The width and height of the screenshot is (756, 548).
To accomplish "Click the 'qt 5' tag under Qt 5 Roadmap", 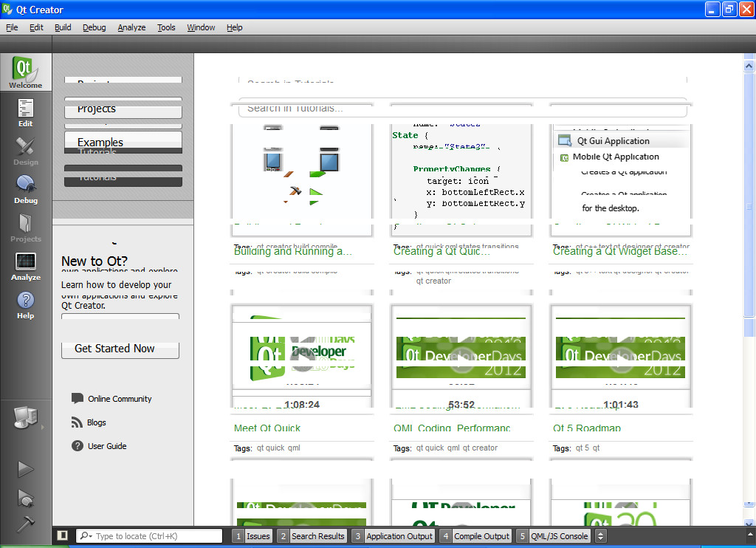I will tap(583, 448).
